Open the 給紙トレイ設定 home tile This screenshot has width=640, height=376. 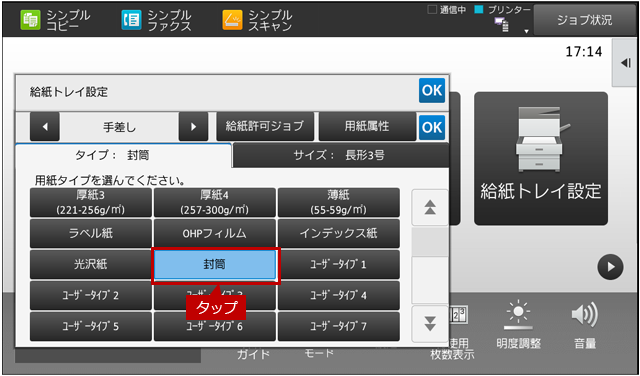[x=541, y=158]
